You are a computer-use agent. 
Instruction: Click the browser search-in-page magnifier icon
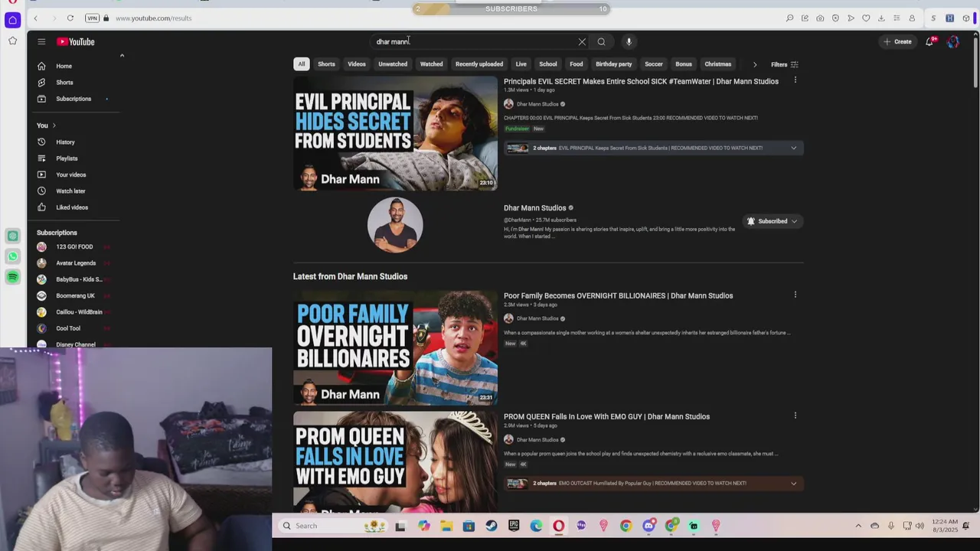point(789,18)
